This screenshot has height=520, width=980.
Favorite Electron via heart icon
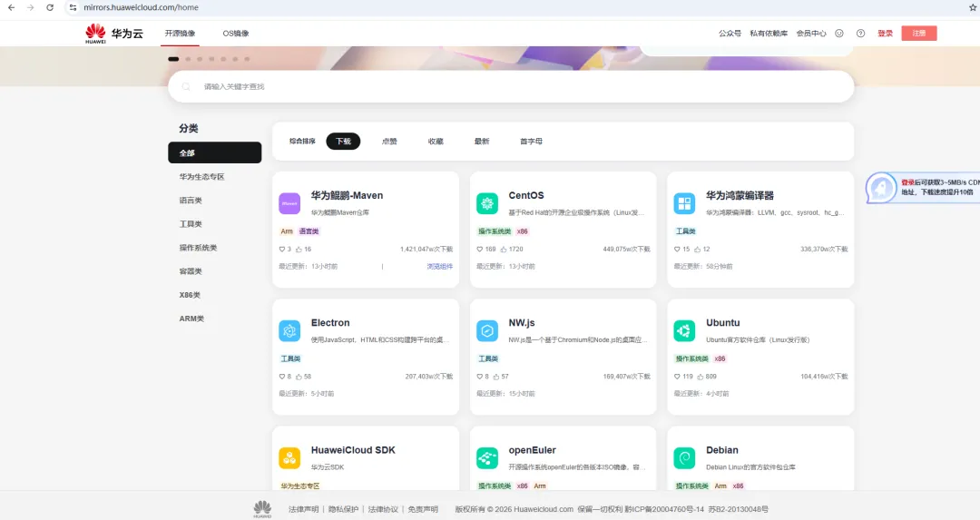[282, 377]
